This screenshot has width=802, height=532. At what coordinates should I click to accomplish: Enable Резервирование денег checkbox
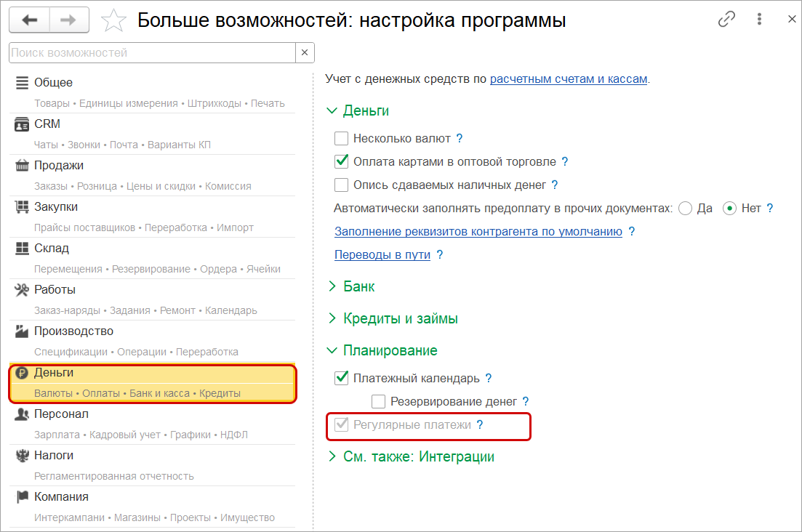point(379,402)
